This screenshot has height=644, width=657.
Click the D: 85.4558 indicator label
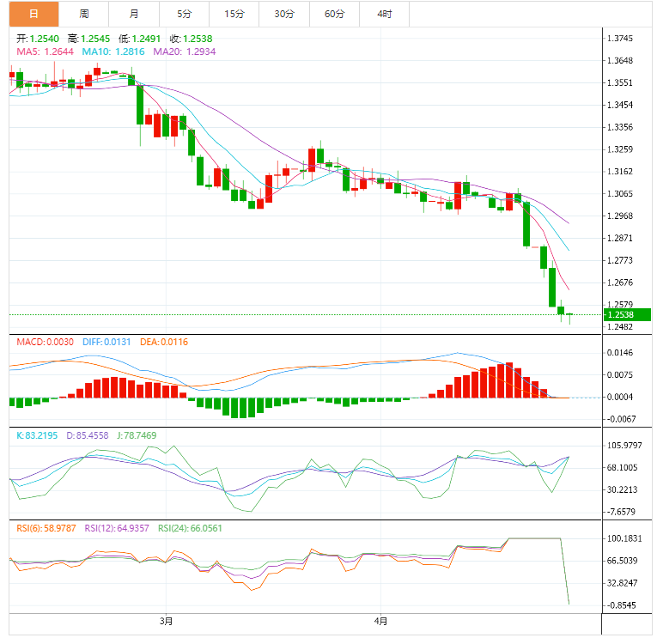click(87, 435)
